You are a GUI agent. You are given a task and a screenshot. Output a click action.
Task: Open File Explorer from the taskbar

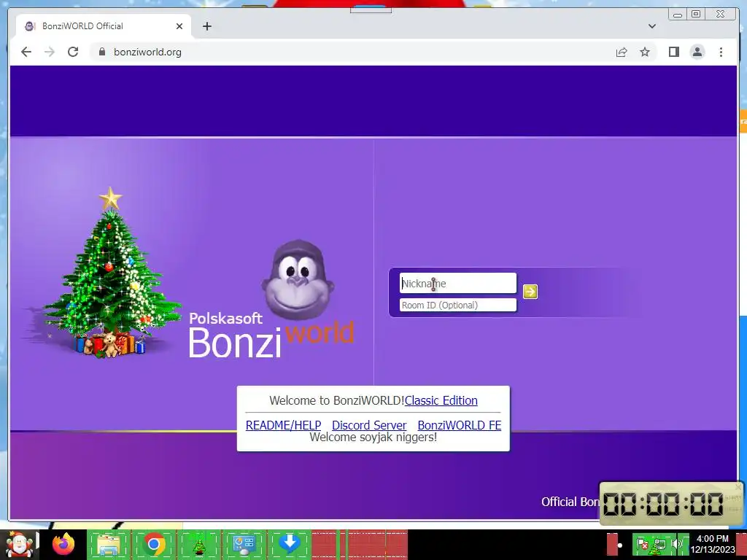click(109, 544)
